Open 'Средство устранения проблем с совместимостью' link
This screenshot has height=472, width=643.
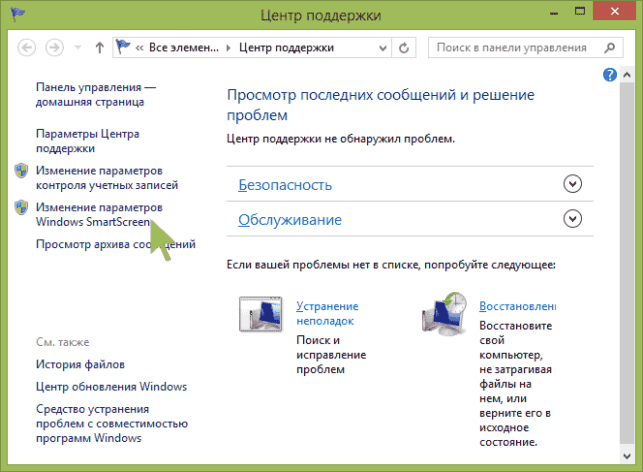click(112, 423)
